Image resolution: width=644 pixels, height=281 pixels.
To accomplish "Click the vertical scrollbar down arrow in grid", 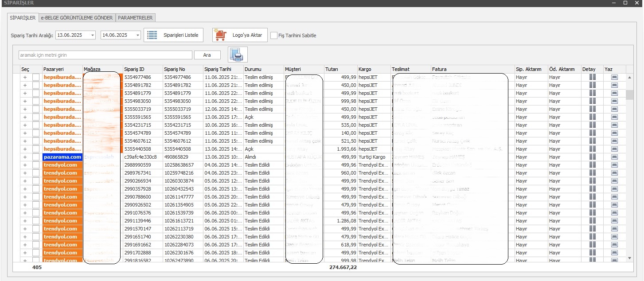I will pyautogui.click(x=629, y=258).
